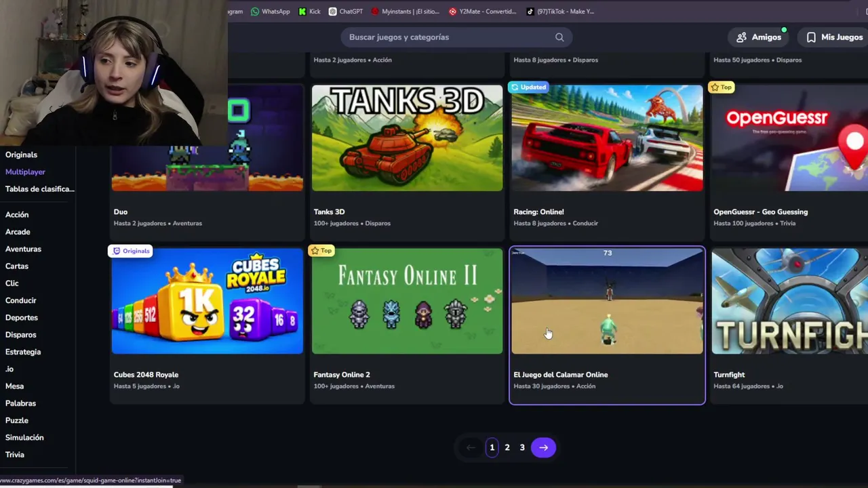Viewport: 868px width, 488px height.
Task: Open the Deportes category
Action: [x=22, y=318]
